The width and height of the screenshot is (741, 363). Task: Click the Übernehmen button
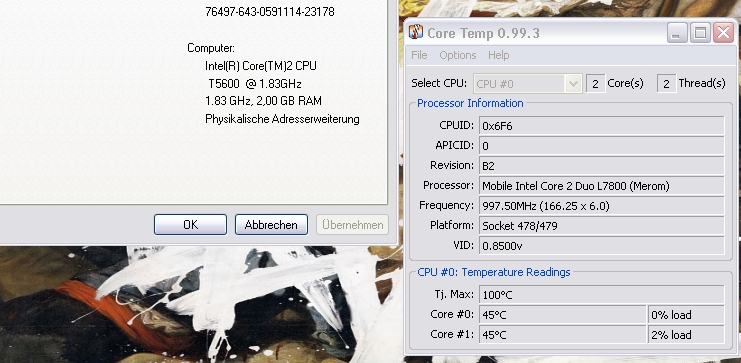pos(353,225)
